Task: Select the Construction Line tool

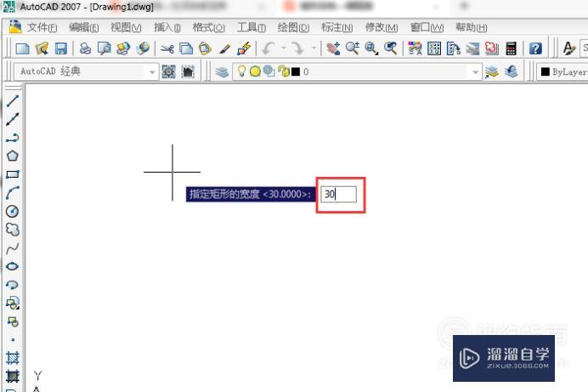Action: tap(13, 119)
